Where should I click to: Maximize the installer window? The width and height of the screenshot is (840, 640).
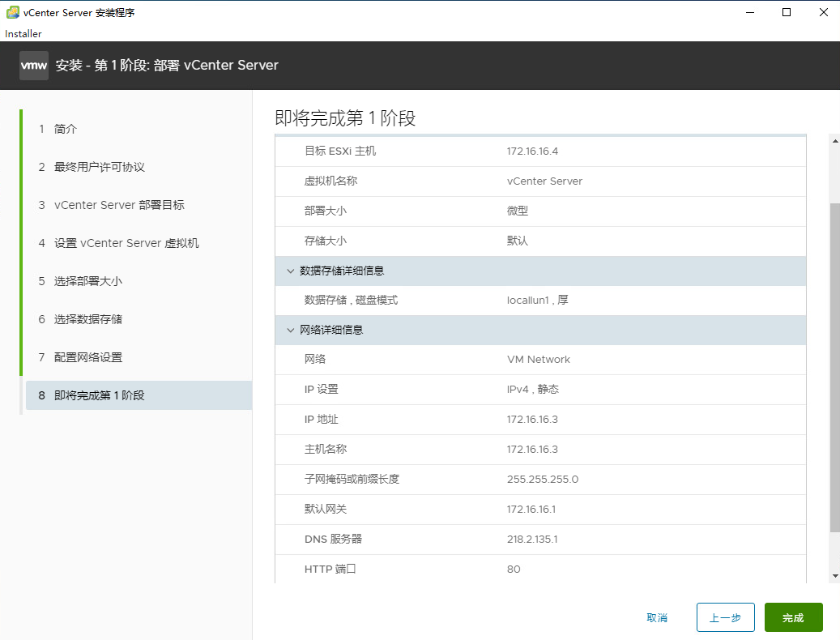coord(787,12)
